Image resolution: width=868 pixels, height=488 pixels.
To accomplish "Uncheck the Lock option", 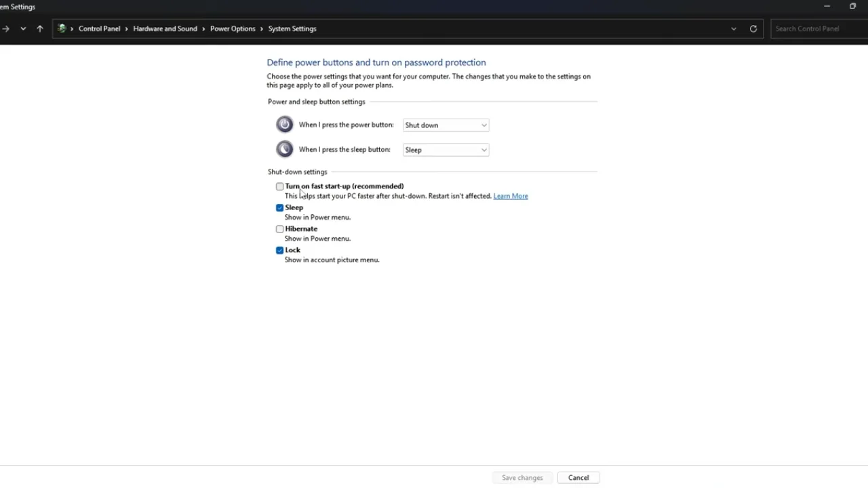I will [x=279, y=250].
